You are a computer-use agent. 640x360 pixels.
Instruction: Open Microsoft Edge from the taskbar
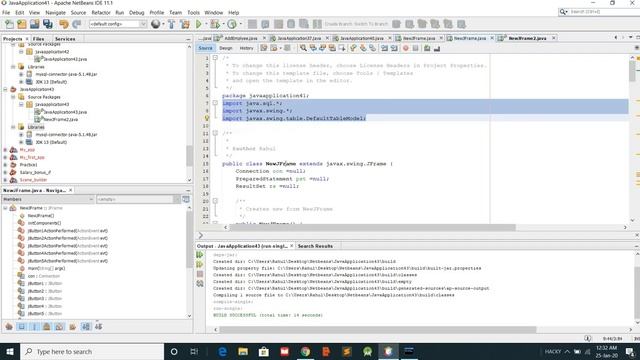point(222,351)
